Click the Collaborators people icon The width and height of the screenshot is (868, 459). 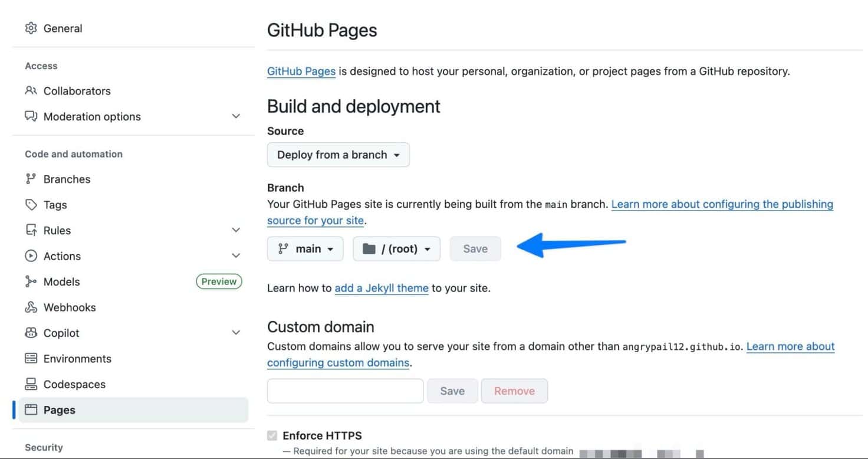31,91
